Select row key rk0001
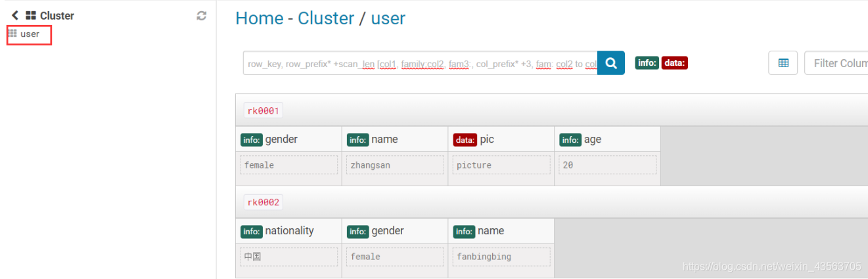The image size is (868, 279). pyautogui.click(x=263, y=111)
